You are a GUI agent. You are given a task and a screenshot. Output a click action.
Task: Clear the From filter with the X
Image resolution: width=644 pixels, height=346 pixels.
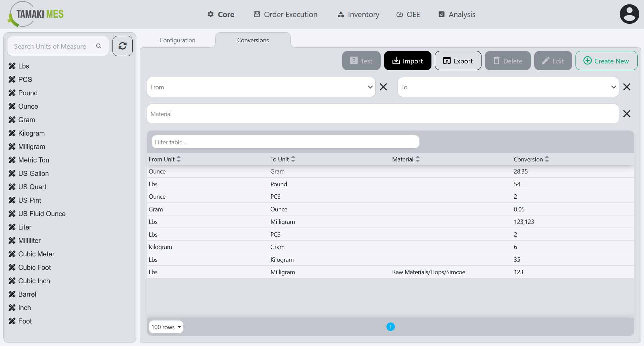383,87
